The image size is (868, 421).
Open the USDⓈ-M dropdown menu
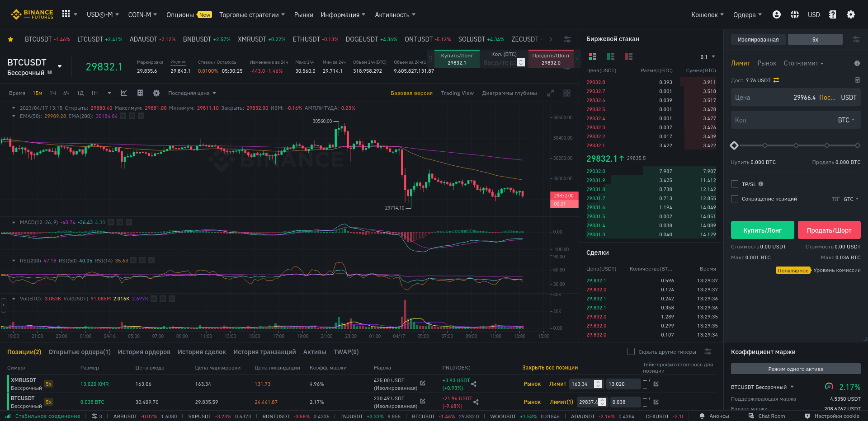(x=103, y=14)
